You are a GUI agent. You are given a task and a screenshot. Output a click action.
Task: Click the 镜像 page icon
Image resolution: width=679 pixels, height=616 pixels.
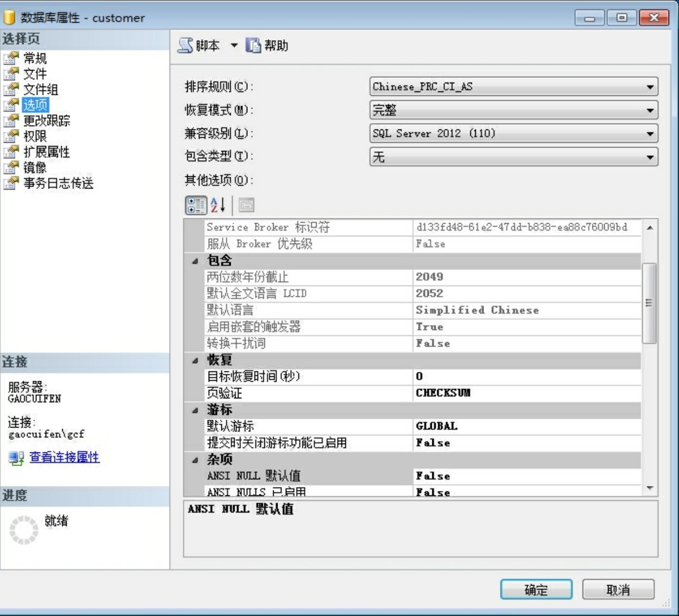click(11, 167)
